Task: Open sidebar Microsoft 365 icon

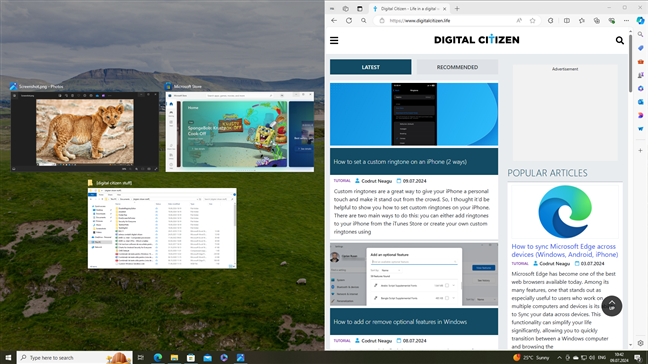Action: (640, 88)
